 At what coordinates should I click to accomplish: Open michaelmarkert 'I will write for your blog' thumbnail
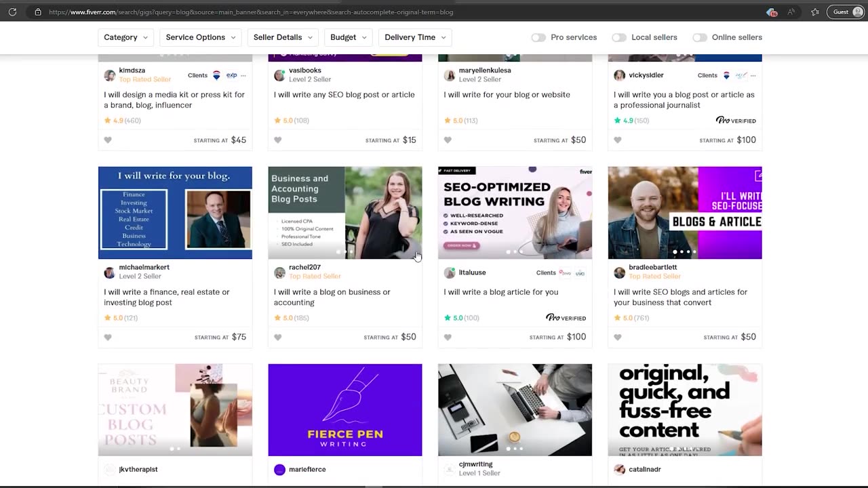(175, 213)
